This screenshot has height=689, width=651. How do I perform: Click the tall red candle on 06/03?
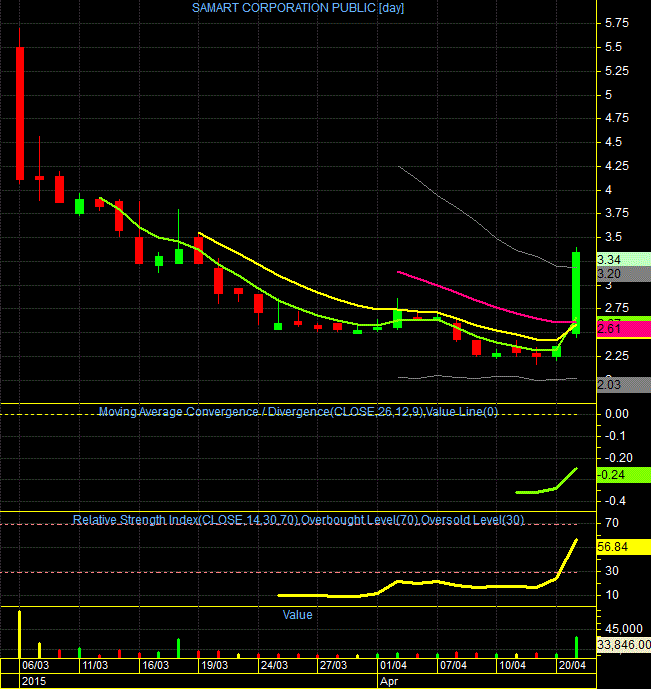[20, 113]
